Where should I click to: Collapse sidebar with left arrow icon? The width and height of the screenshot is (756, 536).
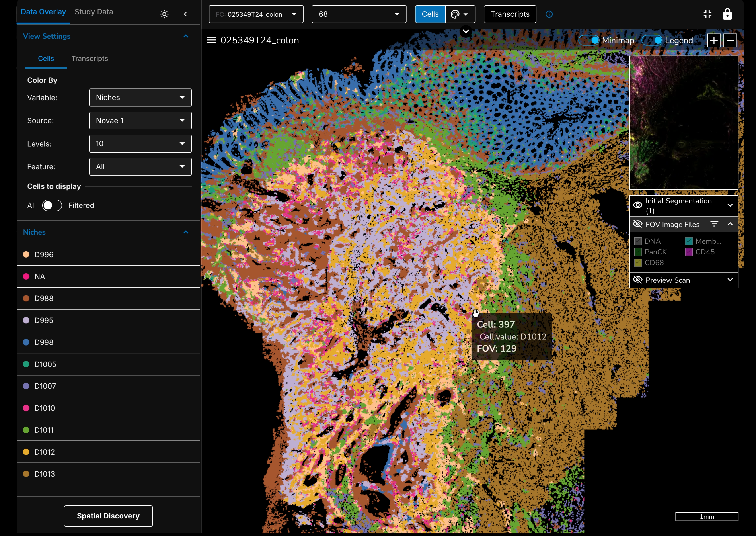pyautogui.click(x=185, y=14)
